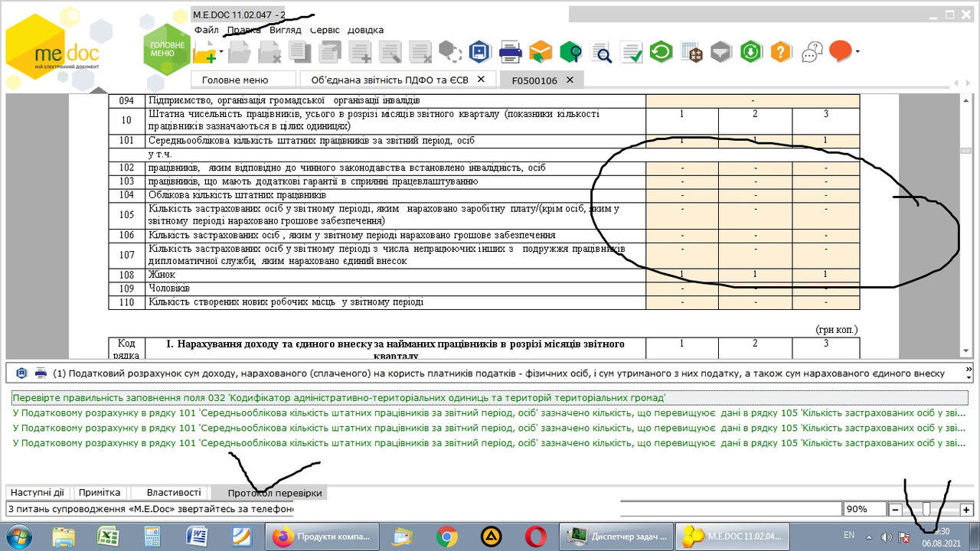
Task: Select row 105 month 1 cell
Action: click(681, 216)
